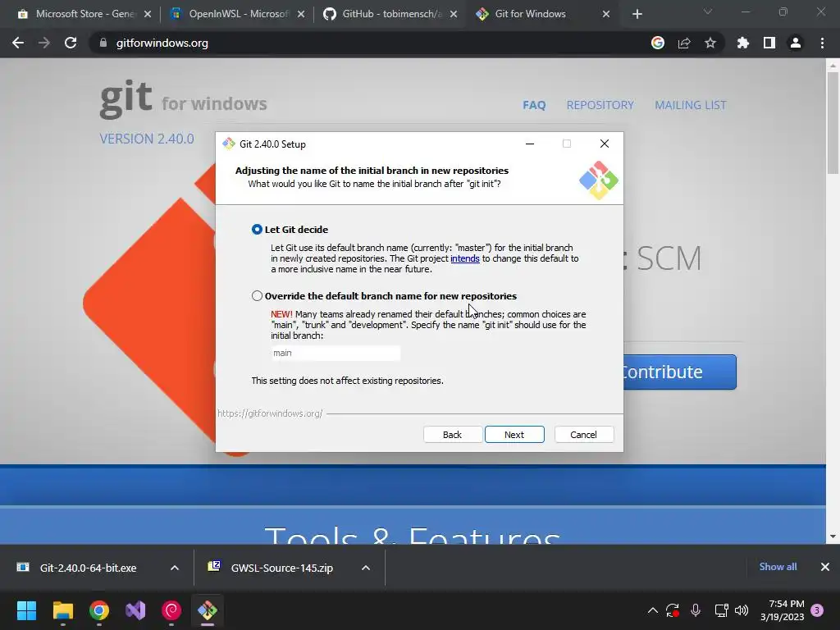This screenshot has width=840, height=630.
Task: Click the custom branch name input field
Action: pos(336,353)
